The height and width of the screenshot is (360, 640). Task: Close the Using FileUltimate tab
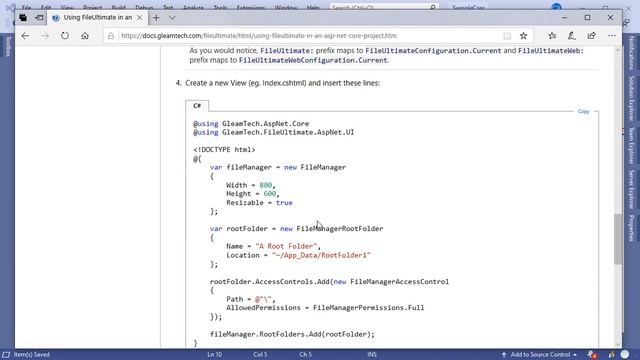point(140,18)
